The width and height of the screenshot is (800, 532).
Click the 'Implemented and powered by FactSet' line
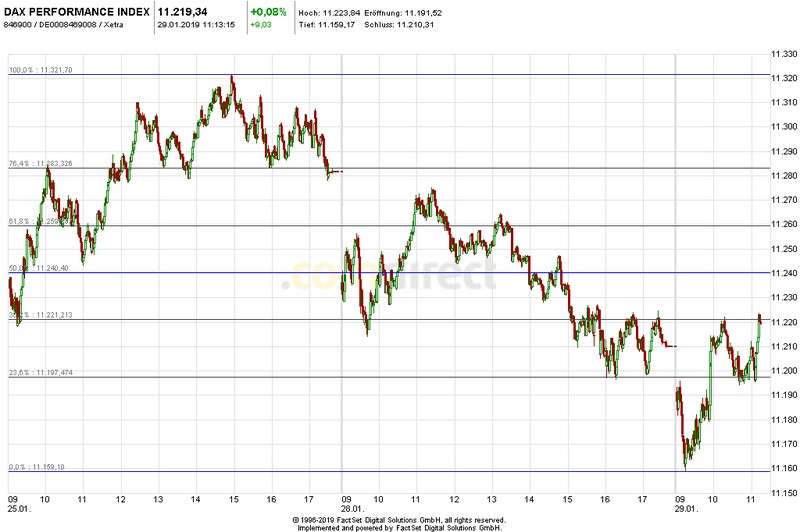pos(399,528)
